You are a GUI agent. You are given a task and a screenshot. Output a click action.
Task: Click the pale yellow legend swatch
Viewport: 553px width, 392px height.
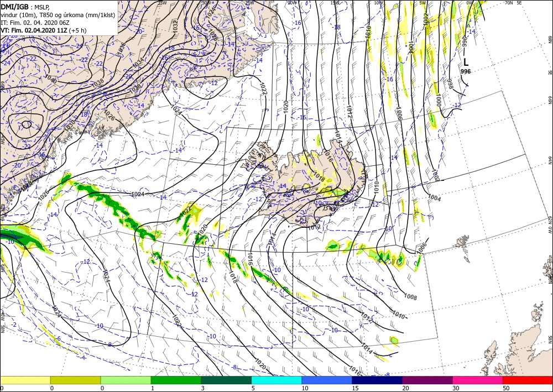tap(25, 380)
